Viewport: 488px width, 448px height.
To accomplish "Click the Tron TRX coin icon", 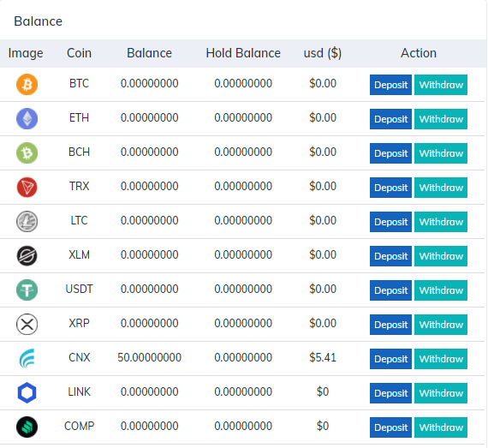I will [x=27, y=187].
